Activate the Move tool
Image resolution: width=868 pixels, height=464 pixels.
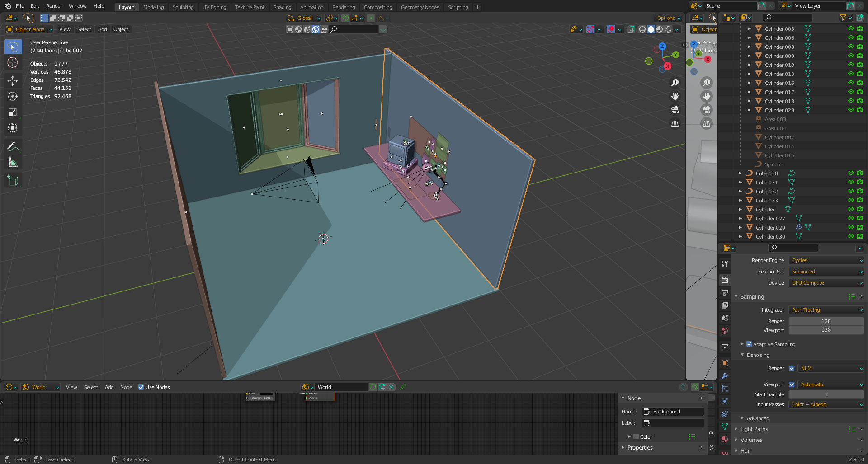[x=13, y=80]
